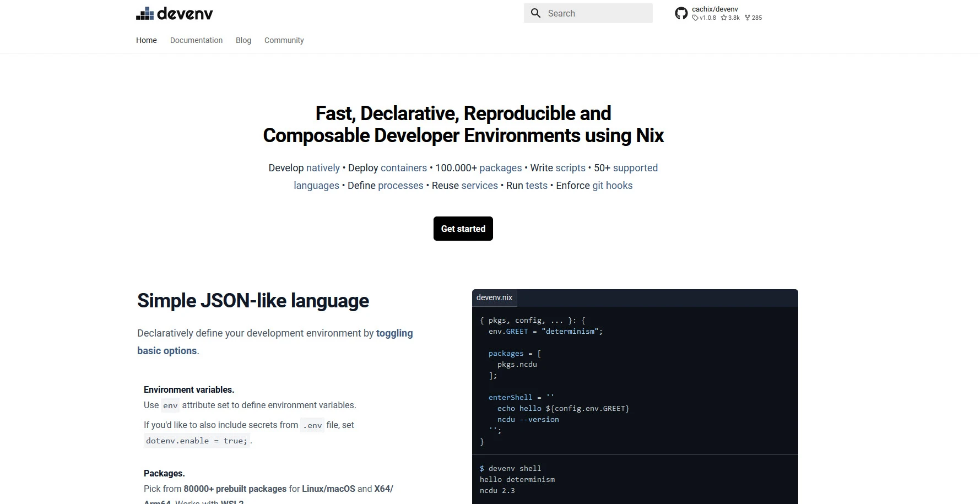Click the 285 forks count
The width and height of the screenshot is (980, 504).
[x=754, y=18]
